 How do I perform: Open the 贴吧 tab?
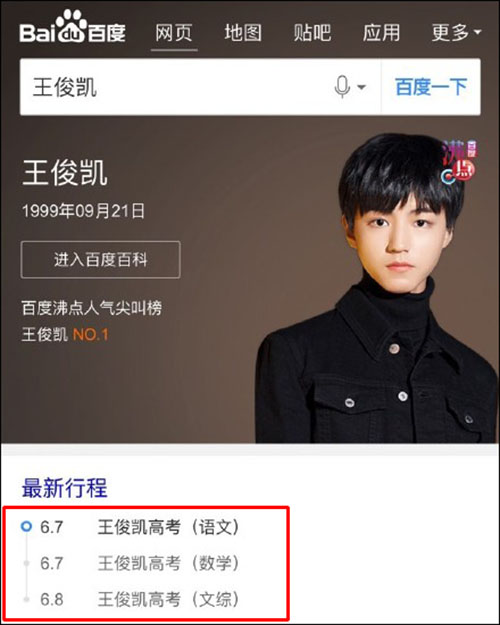[x=312, y=33]
